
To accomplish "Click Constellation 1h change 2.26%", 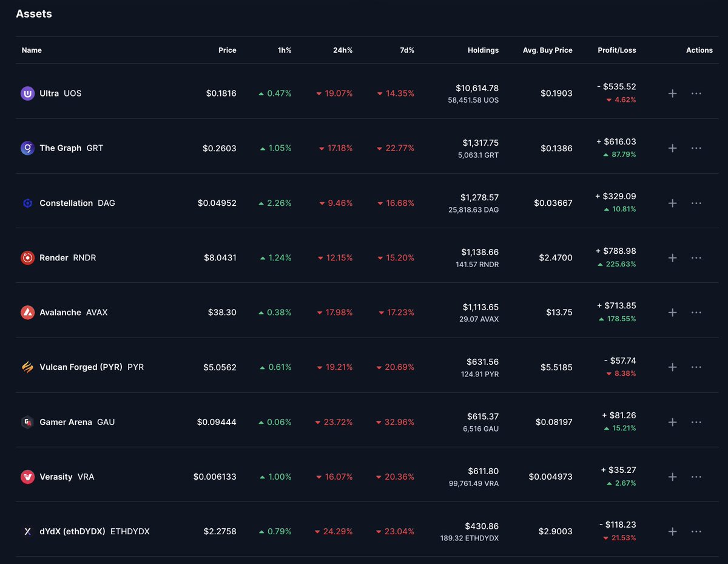I will click(x=275, y=203).
